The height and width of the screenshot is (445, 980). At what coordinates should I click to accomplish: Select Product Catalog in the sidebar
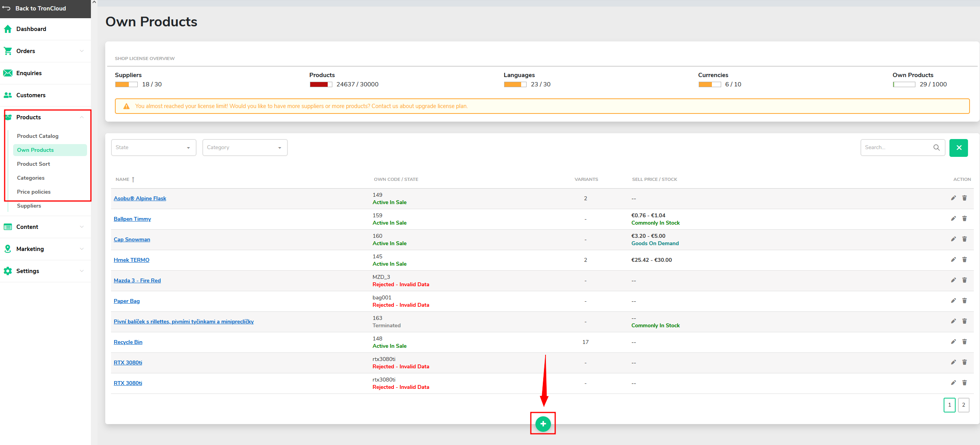point(38,136)
